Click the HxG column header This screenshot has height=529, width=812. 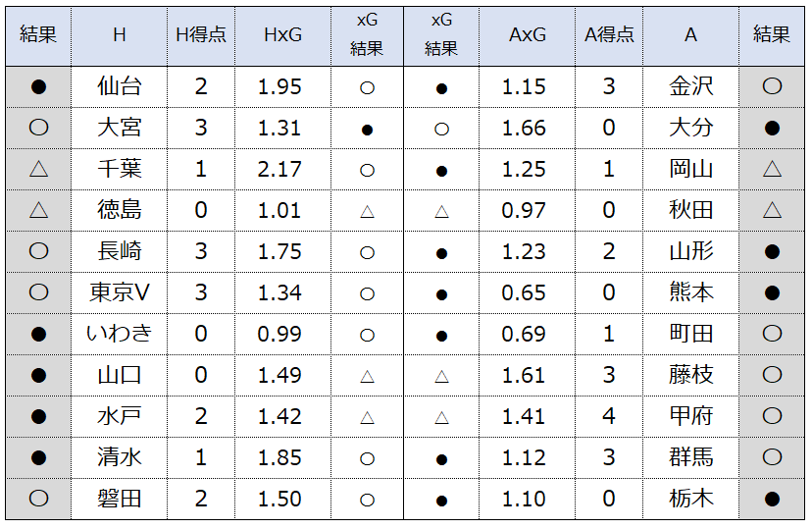click(x=282, y=35)
